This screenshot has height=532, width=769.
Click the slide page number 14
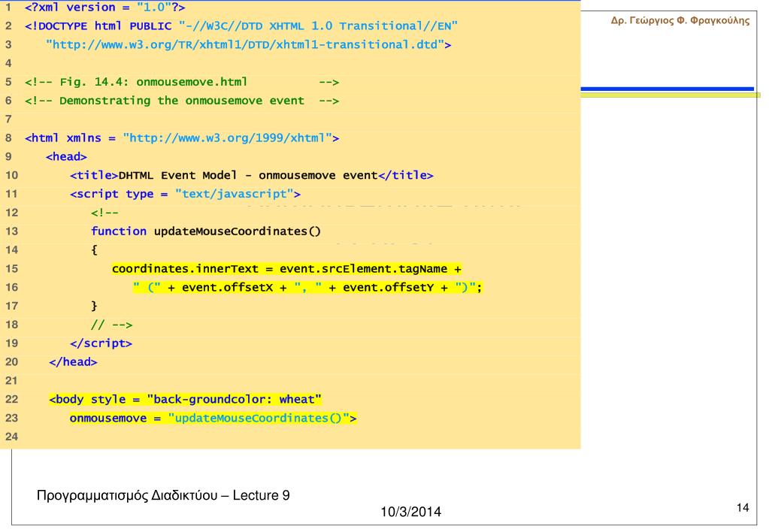tap(743, 507)
